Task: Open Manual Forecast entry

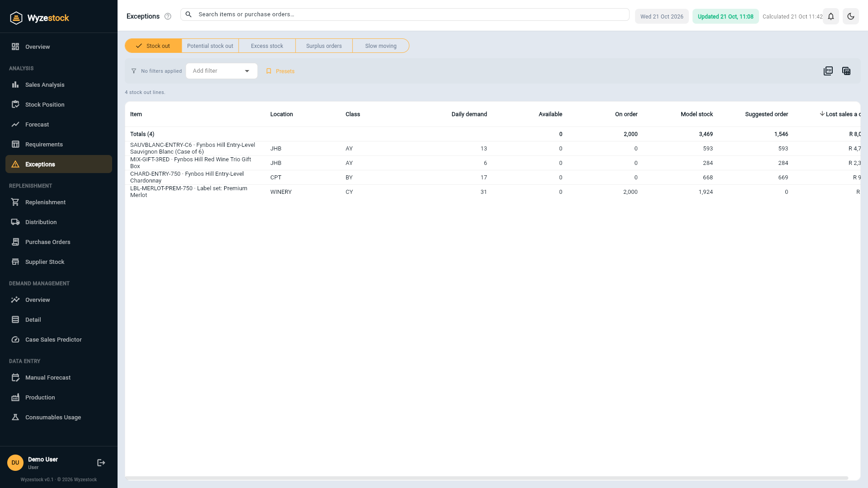Action: click(x=59, y=378)
